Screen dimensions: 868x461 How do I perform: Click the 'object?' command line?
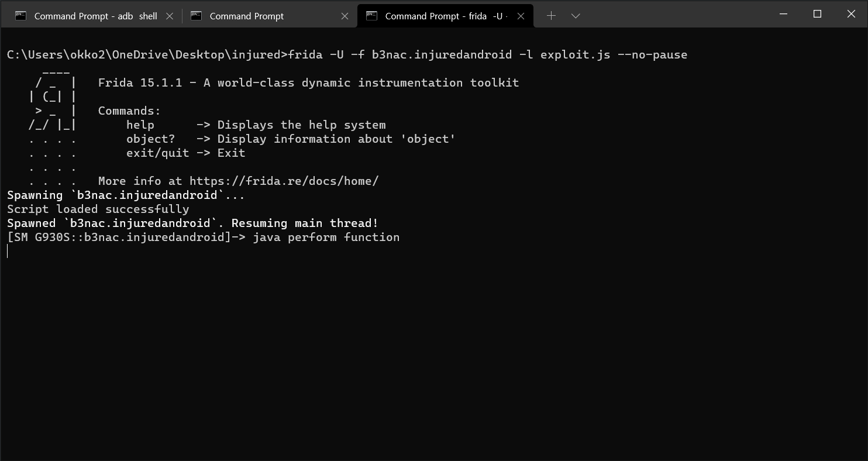(x=291, y=139)
